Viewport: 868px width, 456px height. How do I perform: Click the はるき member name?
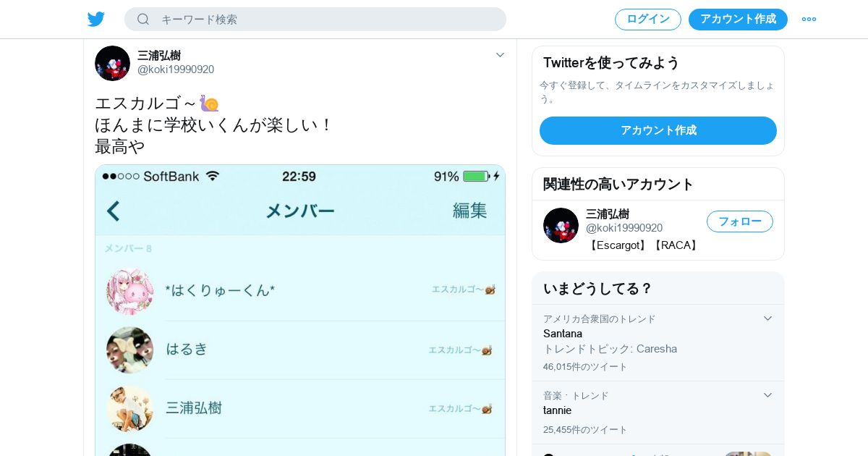coord(187,349)
